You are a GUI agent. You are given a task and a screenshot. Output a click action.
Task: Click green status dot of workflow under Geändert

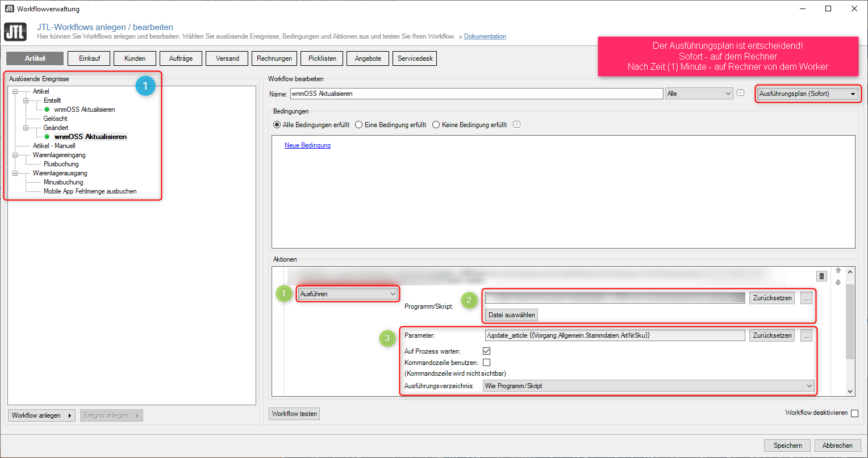47,137
